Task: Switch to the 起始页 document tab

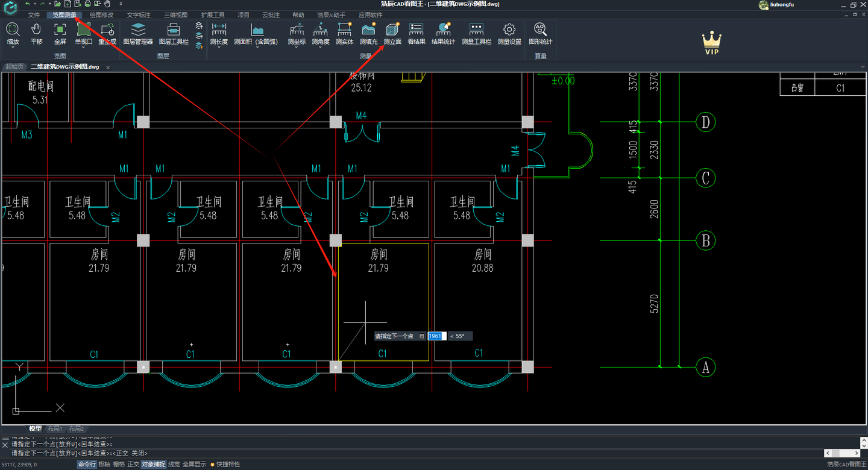Action: click(x=14, y=67)
